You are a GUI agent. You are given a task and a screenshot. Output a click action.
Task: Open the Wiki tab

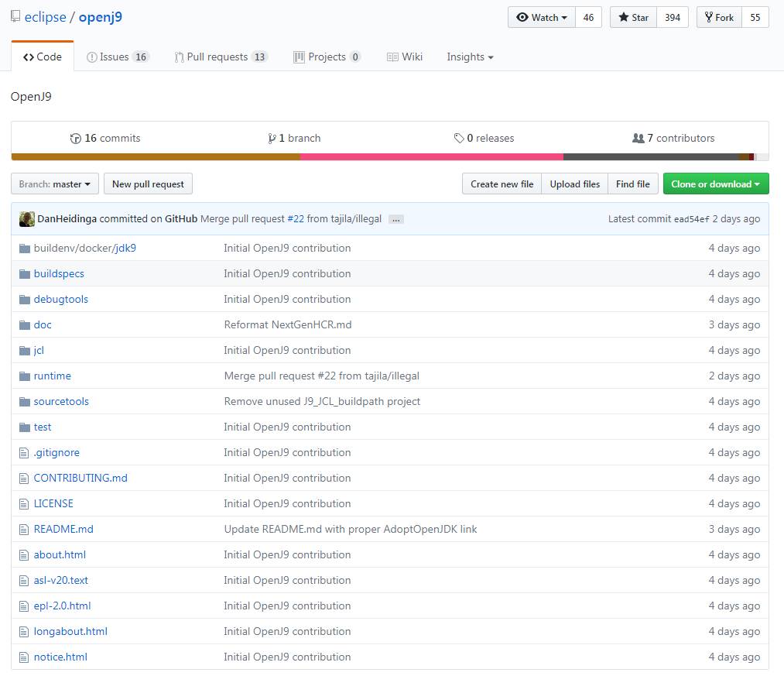click(x=405, y=57)
